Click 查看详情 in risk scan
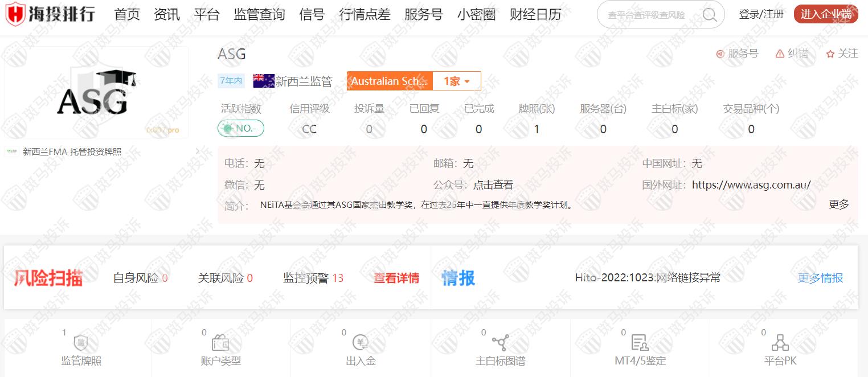Image resolution: width=868 pixels, height=377 pixels. [x=396, y=278]
